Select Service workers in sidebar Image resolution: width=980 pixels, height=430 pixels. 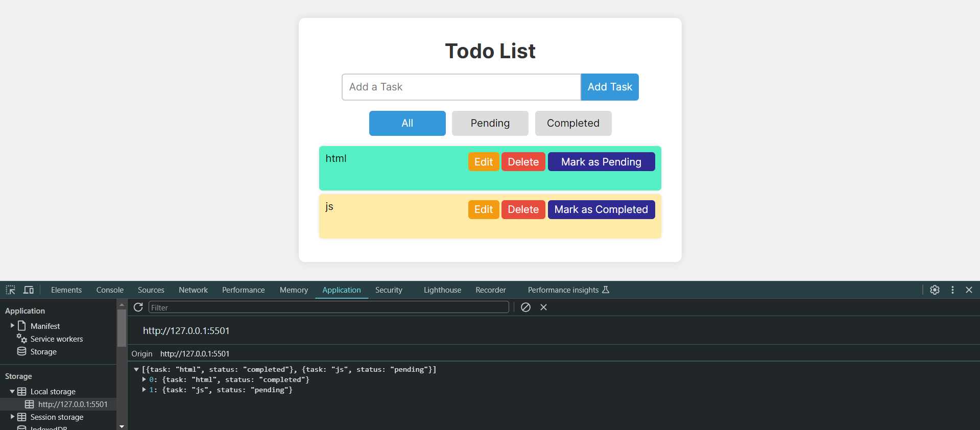pos(57,339)
